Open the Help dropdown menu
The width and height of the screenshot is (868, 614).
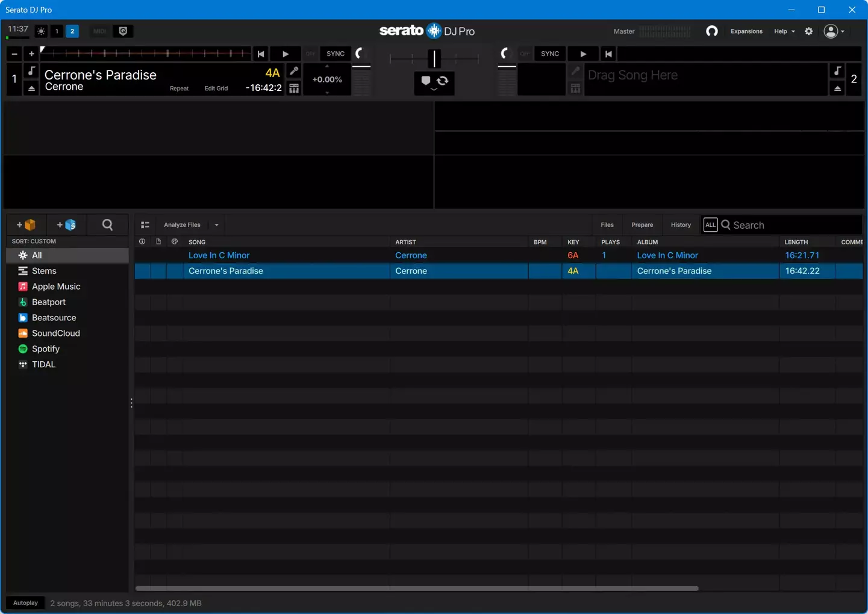784,31
